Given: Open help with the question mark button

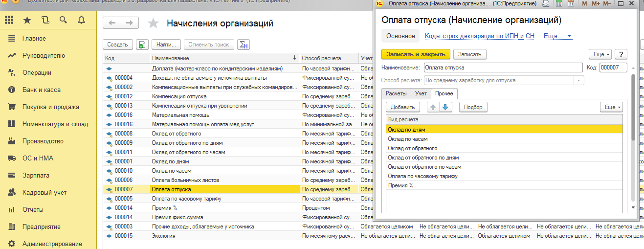Looking at the screenshot, I should [x=621, y=54].
